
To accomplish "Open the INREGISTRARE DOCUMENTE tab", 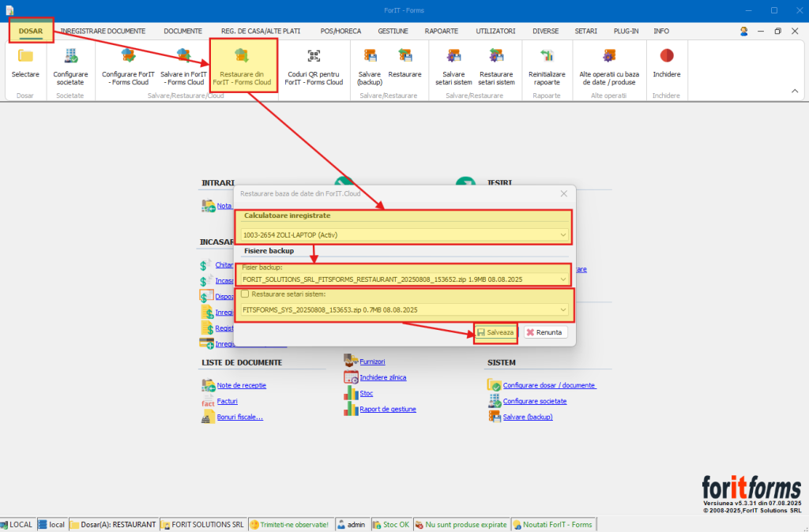I will 103,31.
